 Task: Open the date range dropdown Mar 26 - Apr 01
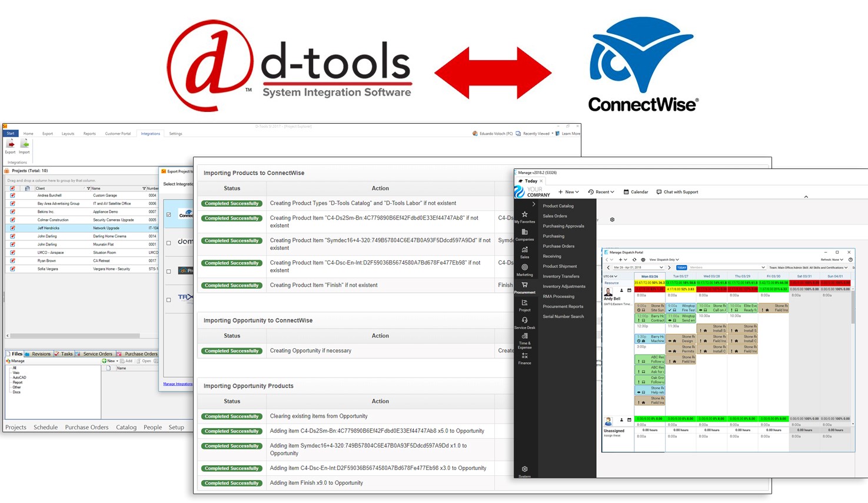(x=638, y=267)
